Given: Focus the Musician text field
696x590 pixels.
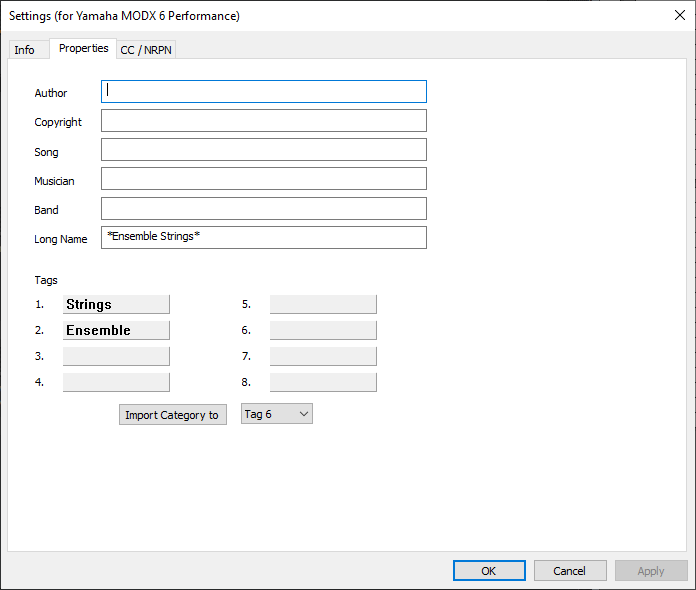Looking at the screenshot, I should [x=264, y=178].
